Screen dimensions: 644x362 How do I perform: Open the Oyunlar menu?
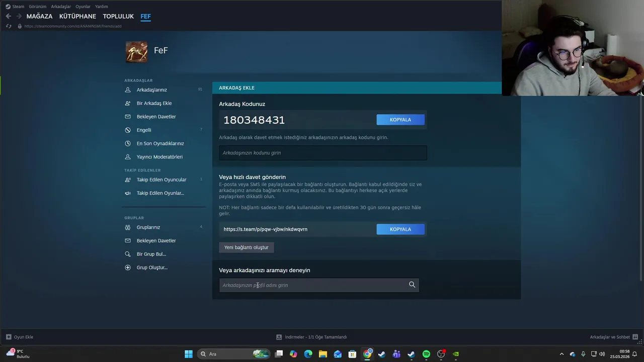point(83,7)
